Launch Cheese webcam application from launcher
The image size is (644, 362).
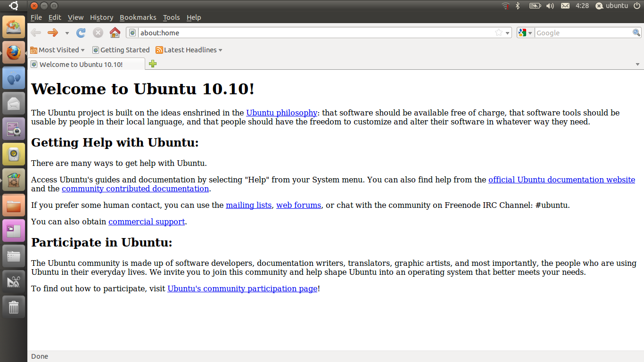click(x=14, y=129)
